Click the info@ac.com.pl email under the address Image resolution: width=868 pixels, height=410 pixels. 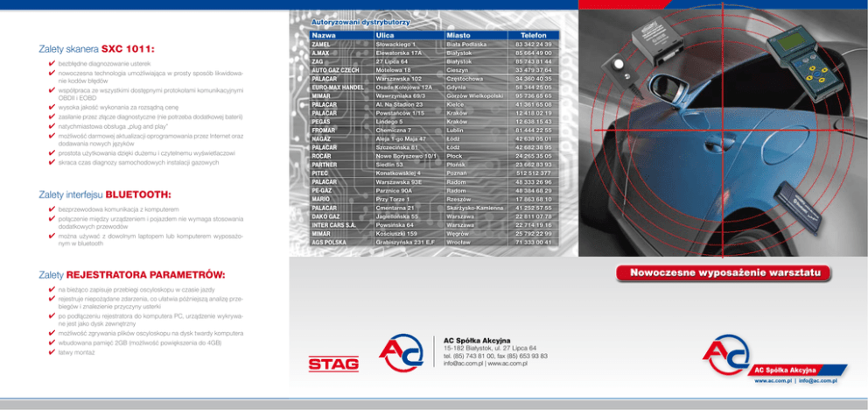click(459, 363)
